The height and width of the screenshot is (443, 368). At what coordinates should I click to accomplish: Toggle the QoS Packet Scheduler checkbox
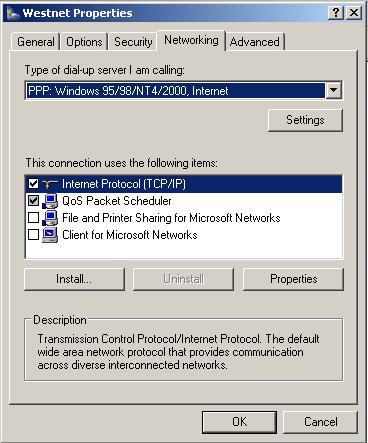[x=33, y=201]
